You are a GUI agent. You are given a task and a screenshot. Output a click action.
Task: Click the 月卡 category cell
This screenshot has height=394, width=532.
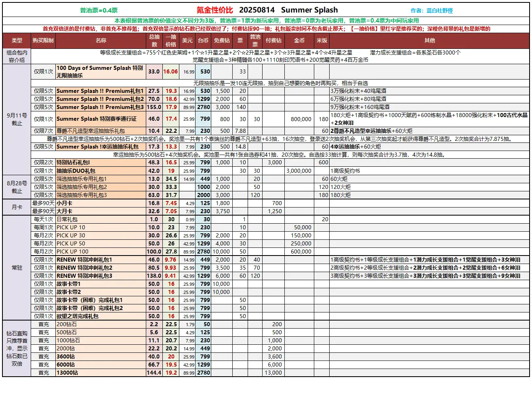[x=17, y=207]
